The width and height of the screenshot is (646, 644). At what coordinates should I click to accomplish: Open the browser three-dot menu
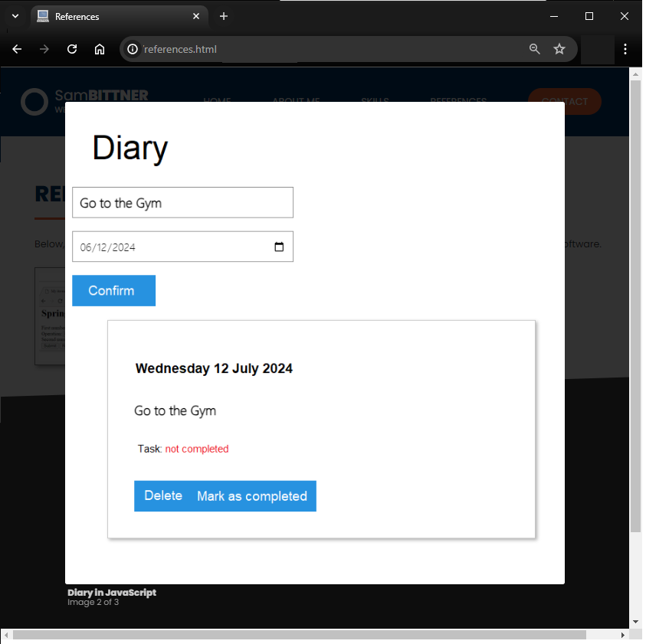point(625,49)
